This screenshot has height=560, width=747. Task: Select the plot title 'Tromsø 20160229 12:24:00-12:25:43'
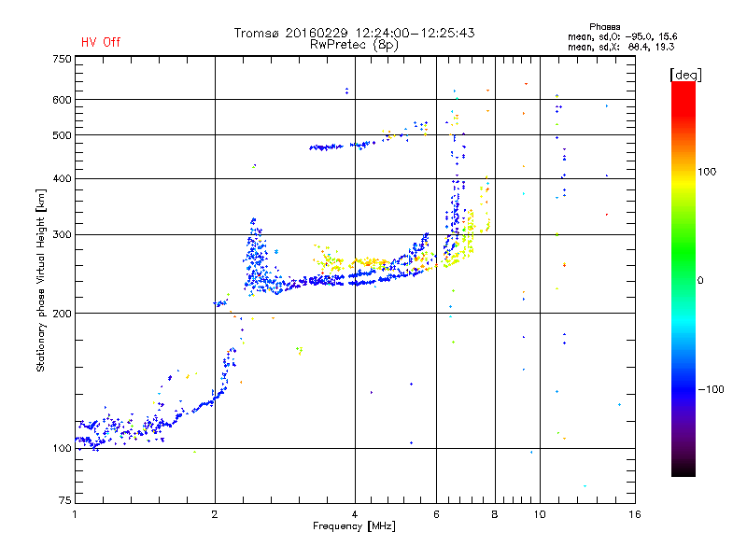(354, 33)
